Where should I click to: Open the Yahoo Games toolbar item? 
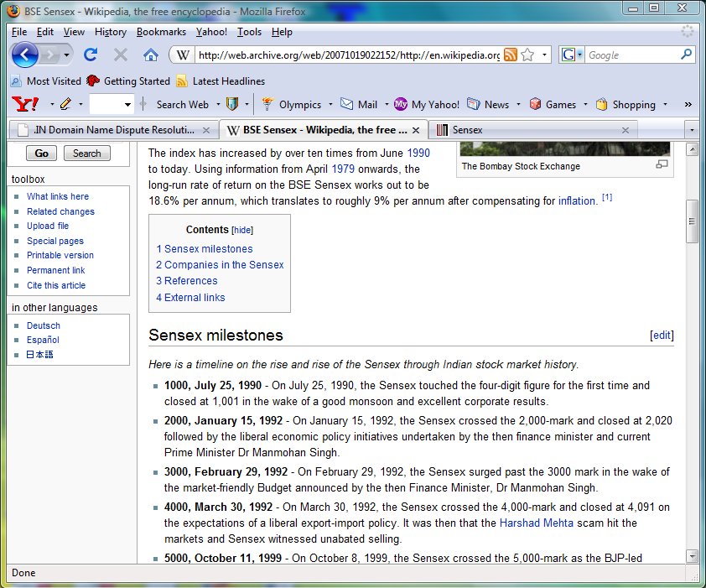tap(553, 105)
